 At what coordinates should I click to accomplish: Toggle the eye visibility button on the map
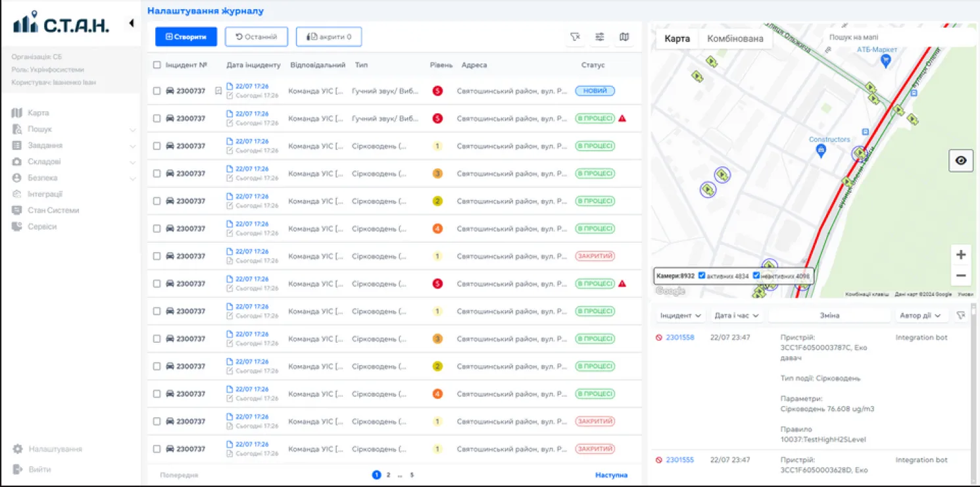pyautogui.click(x=961, y=160)
